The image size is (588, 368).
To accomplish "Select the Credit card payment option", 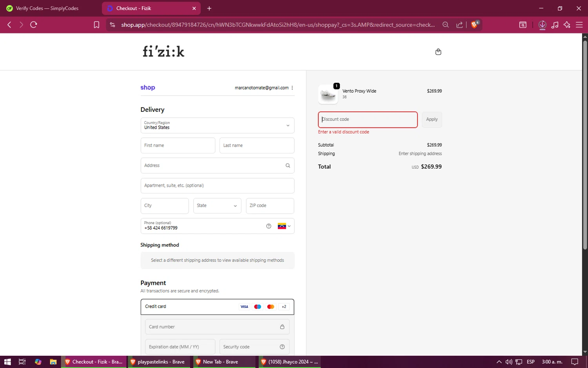I will 218,307.
